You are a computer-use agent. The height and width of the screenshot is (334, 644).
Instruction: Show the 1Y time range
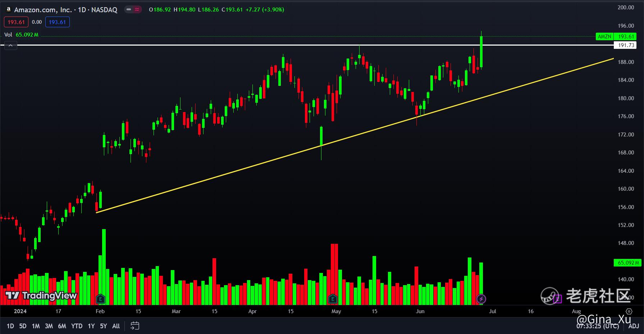91,326
